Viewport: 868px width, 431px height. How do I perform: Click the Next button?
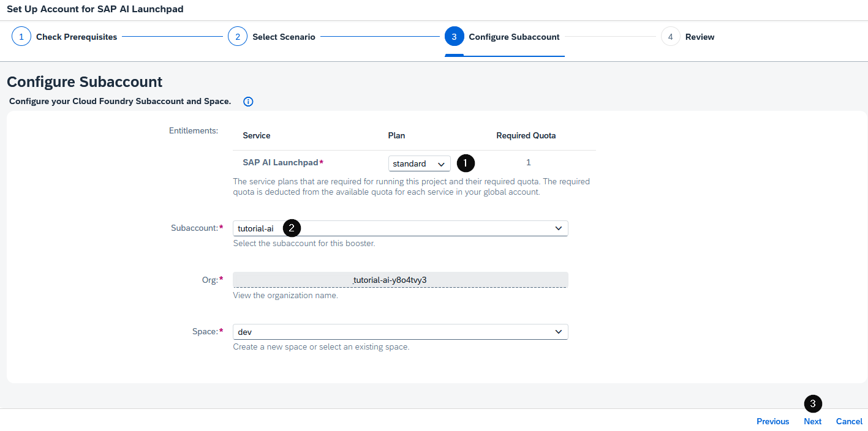tap(812, 421)
